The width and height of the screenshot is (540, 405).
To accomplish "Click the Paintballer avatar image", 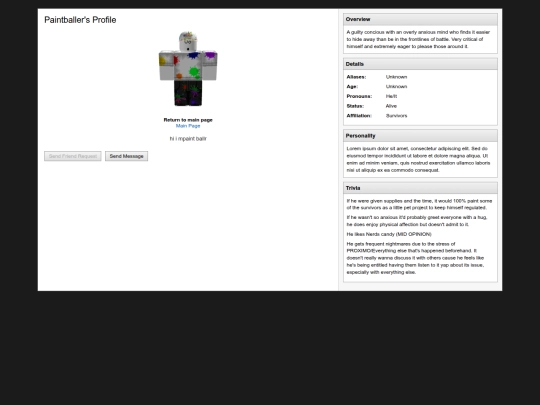I will pyautogui.click(x=188, y=69).
